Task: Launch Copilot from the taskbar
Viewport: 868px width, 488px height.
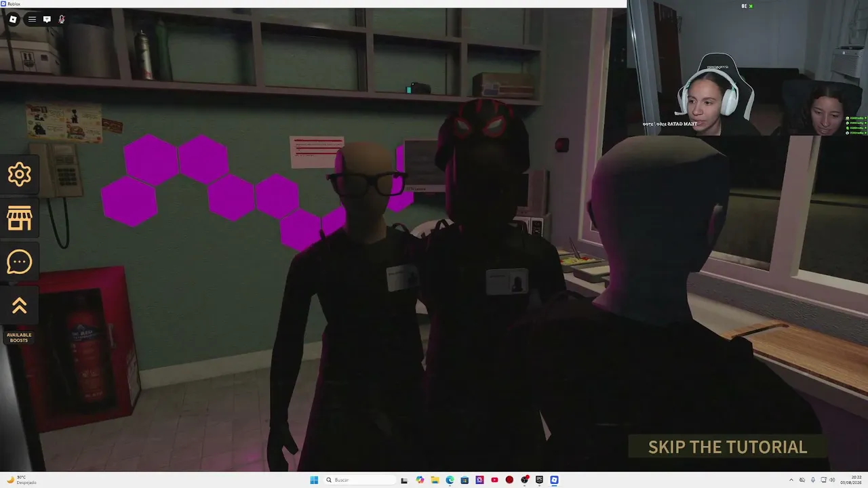Action: [x=420, y=480]
